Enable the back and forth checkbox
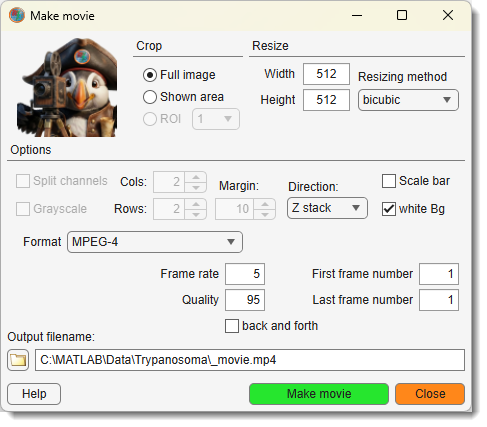Image resolution: width=487 pixels, height=427 pixels. [232, 326]
